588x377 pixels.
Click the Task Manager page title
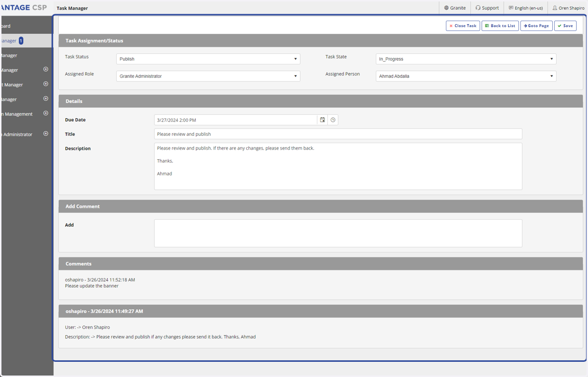(73, 8)
